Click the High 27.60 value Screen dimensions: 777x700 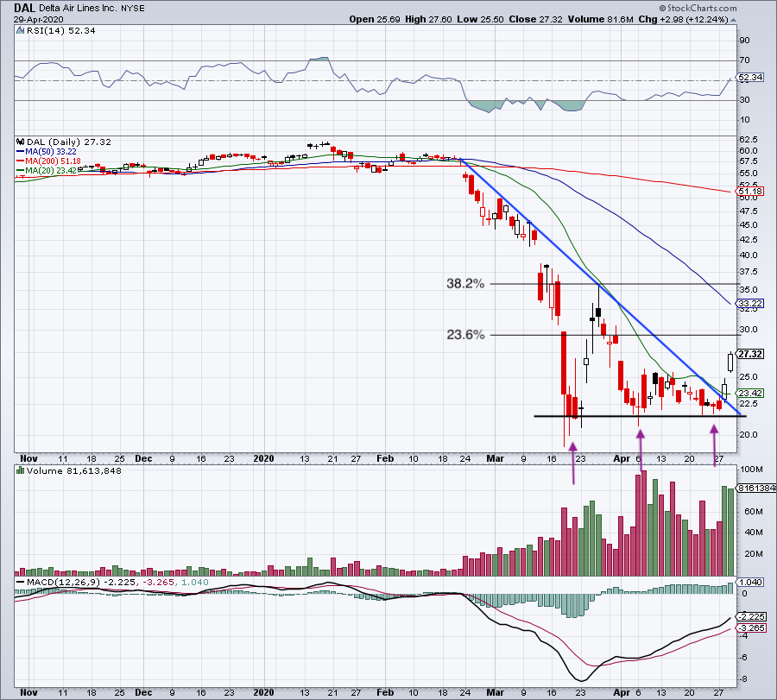click(x=428, y=19)
